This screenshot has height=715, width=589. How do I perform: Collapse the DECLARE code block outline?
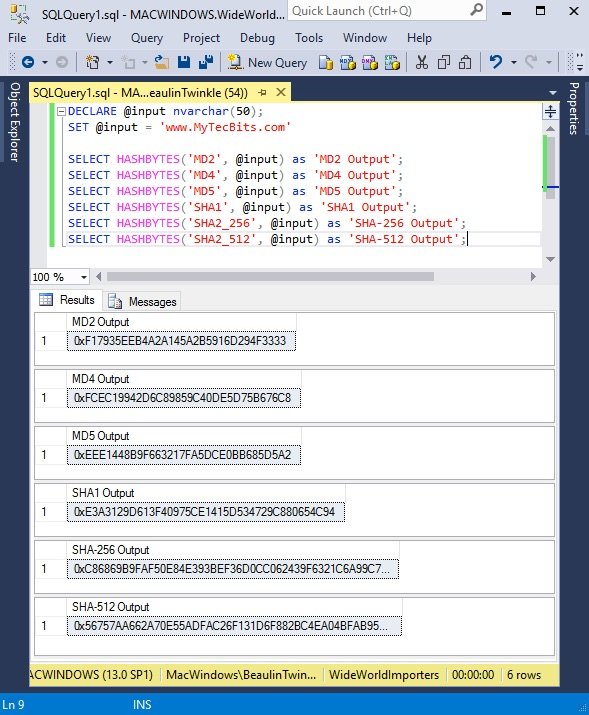[61, 111]
